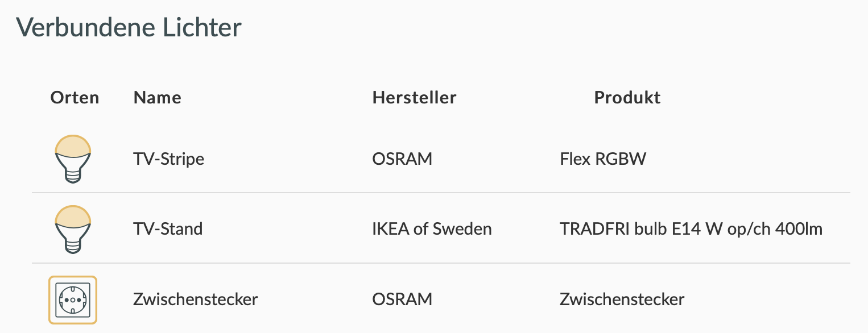This screenshot has height=333, width=868.
Task: Click the Orten column header
Action: pos(75,98)
